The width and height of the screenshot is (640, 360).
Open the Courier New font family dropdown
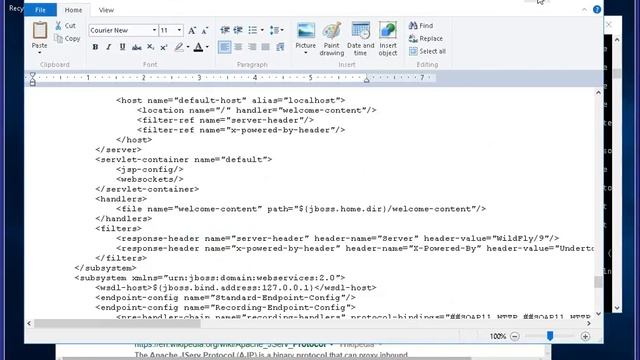pyautogui.click(x=154, y=30)
